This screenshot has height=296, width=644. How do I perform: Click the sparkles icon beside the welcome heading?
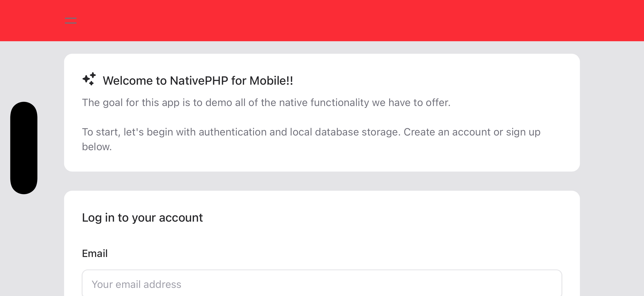[89, 79]
